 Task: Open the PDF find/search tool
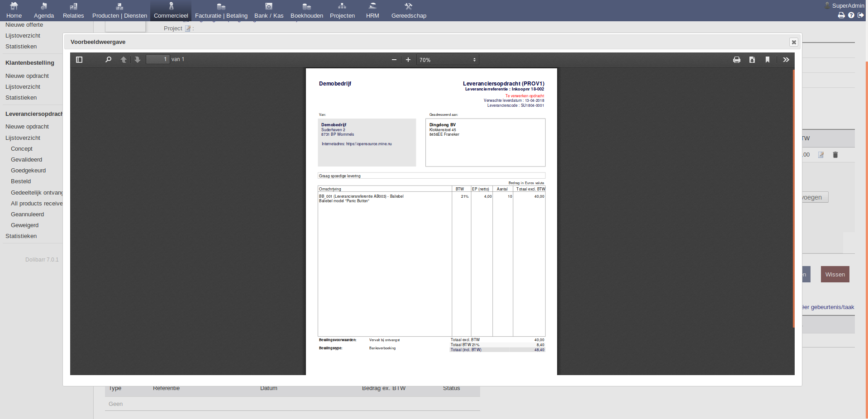pos(108,60)
